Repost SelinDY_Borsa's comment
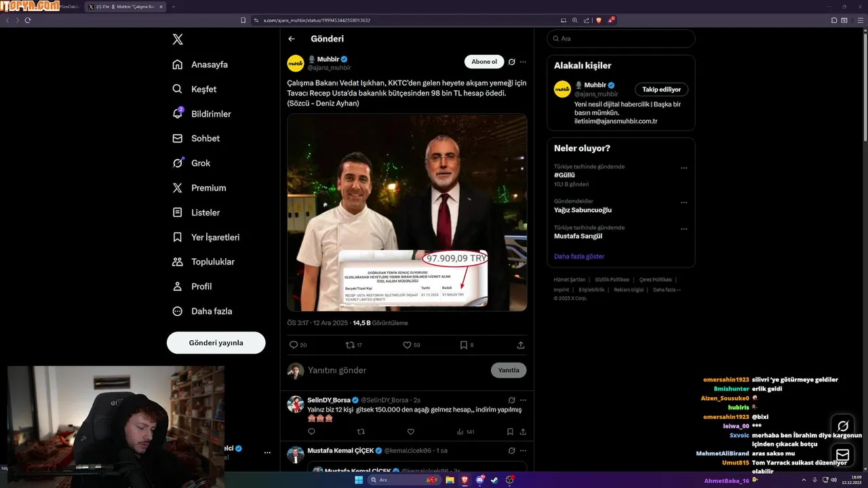Viewport: 868px width, 488px height. click(x=361, y=432)
